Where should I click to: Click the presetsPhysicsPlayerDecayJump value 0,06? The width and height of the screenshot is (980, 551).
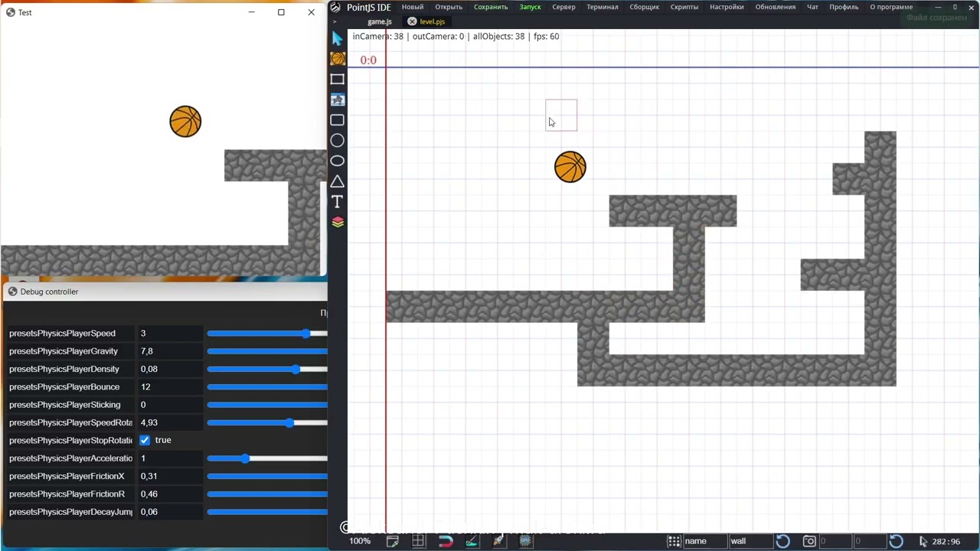tap(170, 512)
